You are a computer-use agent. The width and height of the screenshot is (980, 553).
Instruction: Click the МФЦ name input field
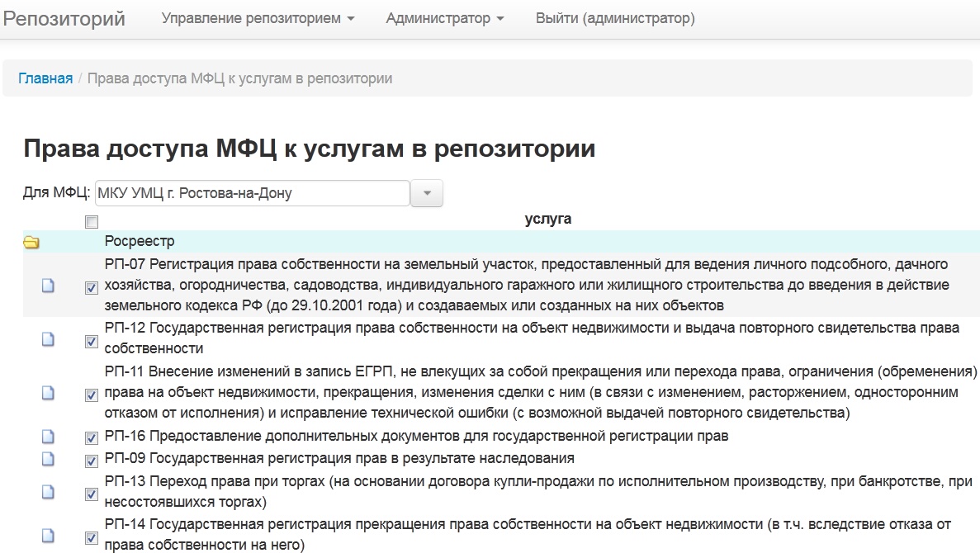coord(252,193)
